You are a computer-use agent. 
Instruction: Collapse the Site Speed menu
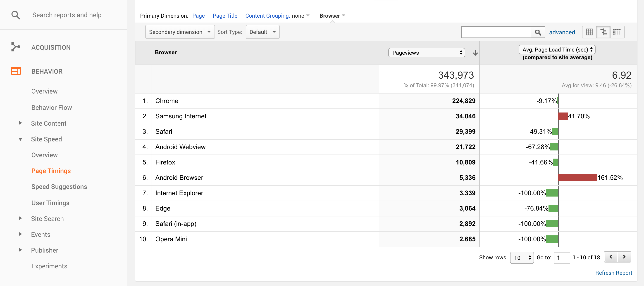pyautogui.click(x=21, y=139)
